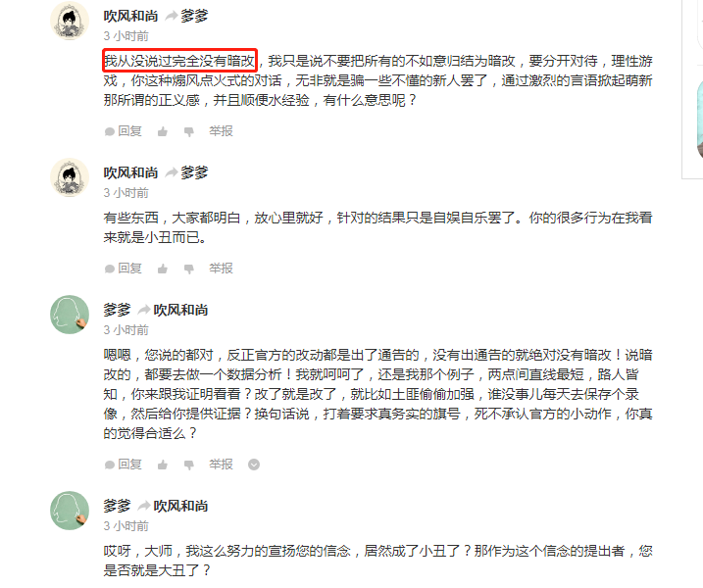Like the first comment by 吹风和尚
703x588 pixels.
coord(163,131)
